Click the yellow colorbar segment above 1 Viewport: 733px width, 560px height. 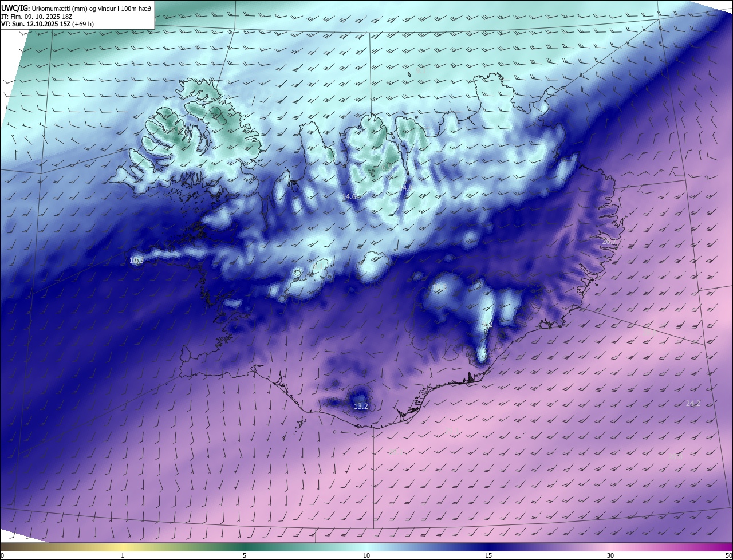(123, 547)
